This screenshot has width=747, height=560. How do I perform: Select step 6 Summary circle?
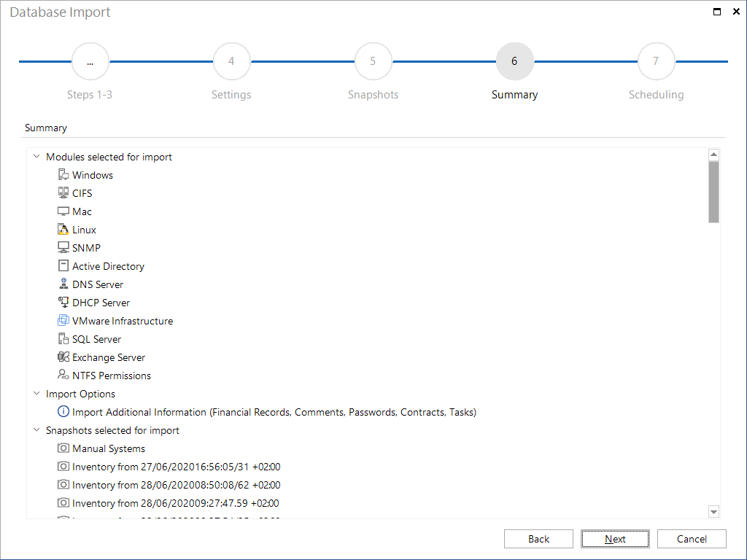(x=514, y=61)
